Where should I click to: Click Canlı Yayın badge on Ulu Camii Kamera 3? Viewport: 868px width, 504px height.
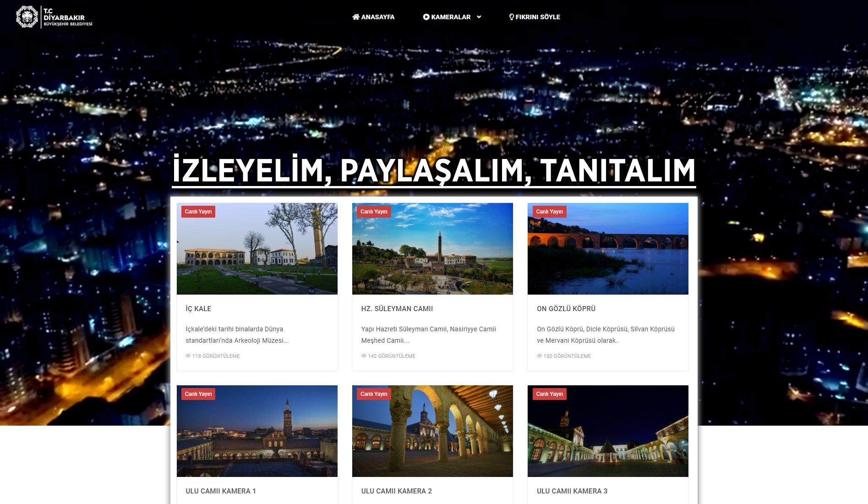550,394
